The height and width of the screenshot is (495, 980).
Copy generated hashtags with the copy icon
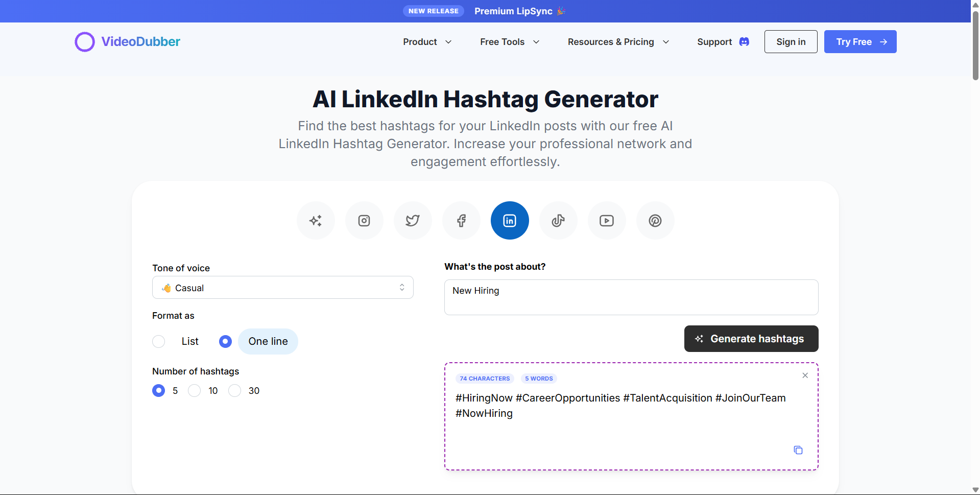tap(798, 450)
